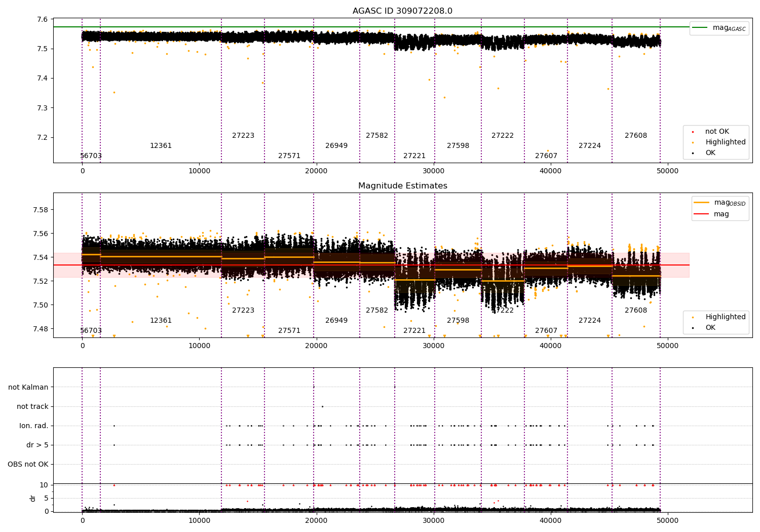Click obsid label 27222 in the top plot

coord(503,135)
